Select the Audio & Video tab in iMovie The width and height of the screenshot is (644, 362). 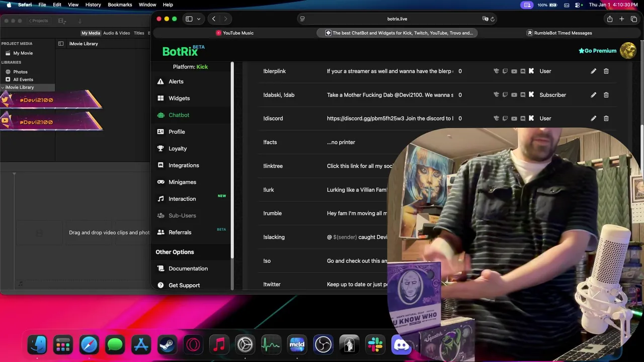[116, 33]
